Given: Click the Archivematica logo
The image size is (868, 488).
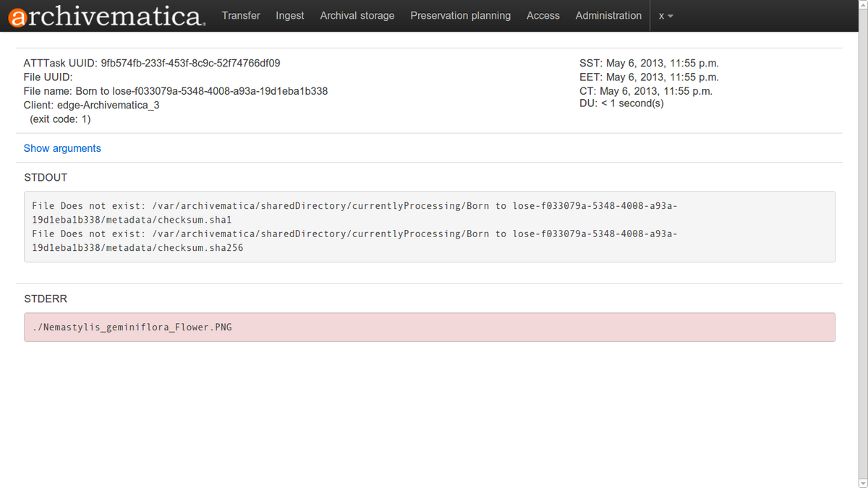Looking at the screenshot, I should 105,15.
